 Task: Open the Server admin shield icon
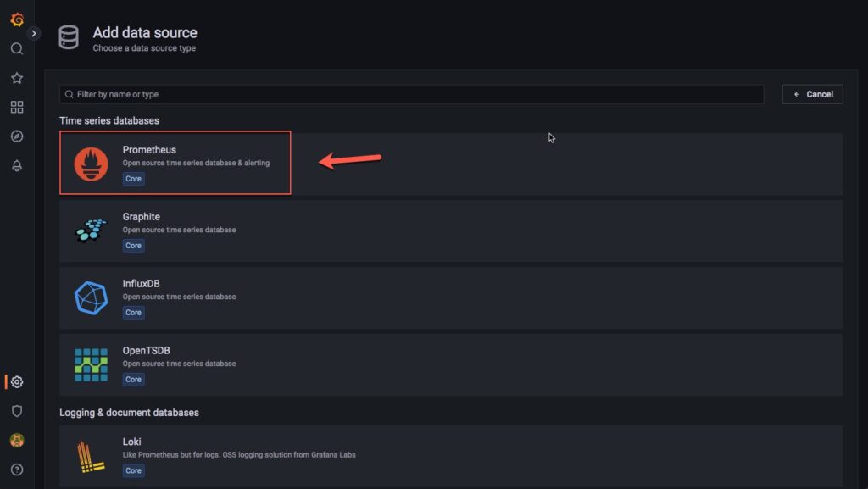pos(17,411)
